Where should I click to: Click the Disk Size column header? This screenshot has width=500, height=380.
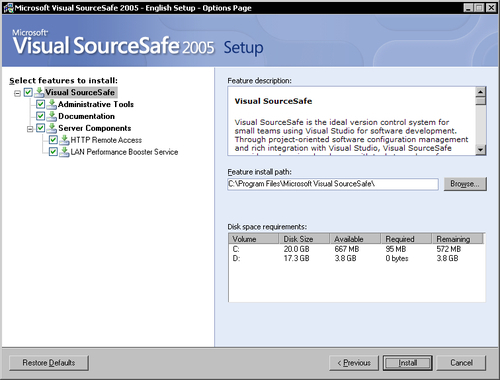tap(304, 239)
